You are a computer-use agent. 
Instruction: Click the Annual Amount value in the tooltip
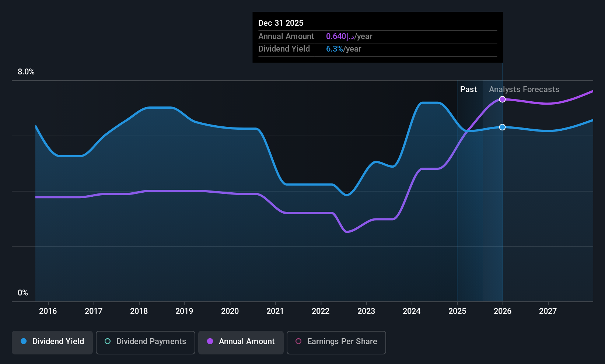point(349,36)
